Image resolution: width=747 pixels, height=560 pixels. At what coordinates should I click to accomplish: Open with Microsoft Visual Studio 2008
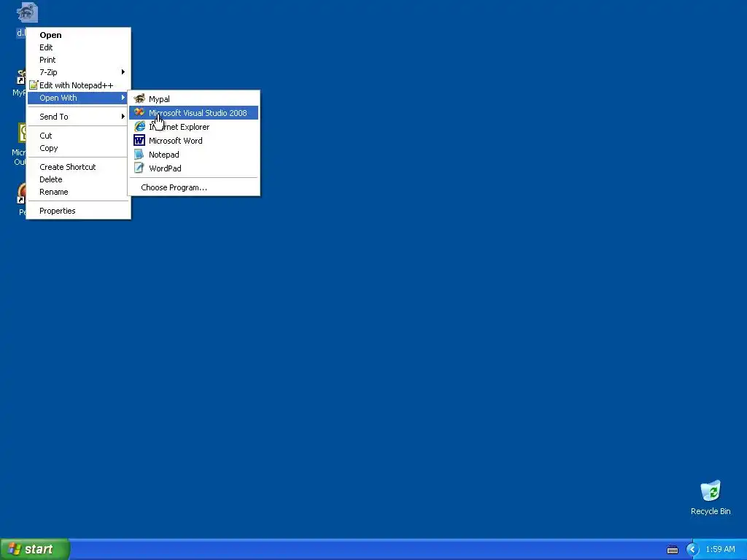tap(193, 113)
